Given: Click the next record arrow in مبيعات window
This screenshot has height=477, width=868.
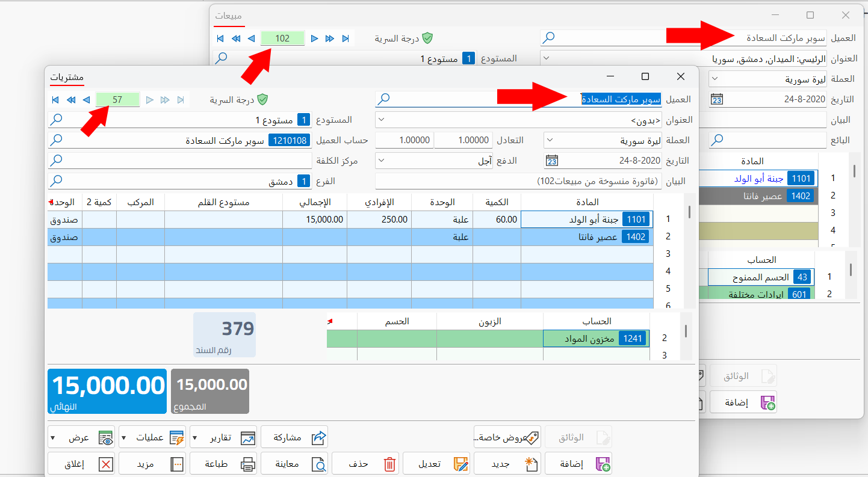Looking at the screenshot, I should click(315, 38).
